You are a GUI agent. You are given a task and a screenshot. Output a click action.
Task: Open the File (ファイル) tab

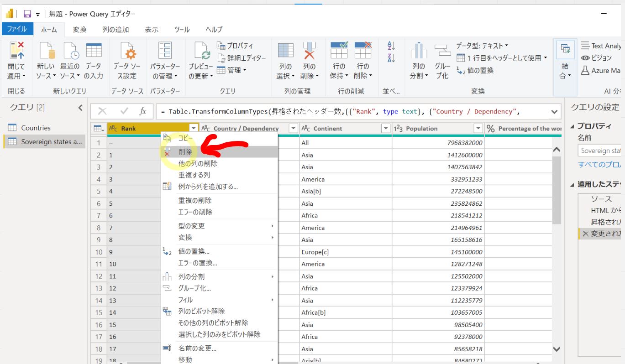17,29
